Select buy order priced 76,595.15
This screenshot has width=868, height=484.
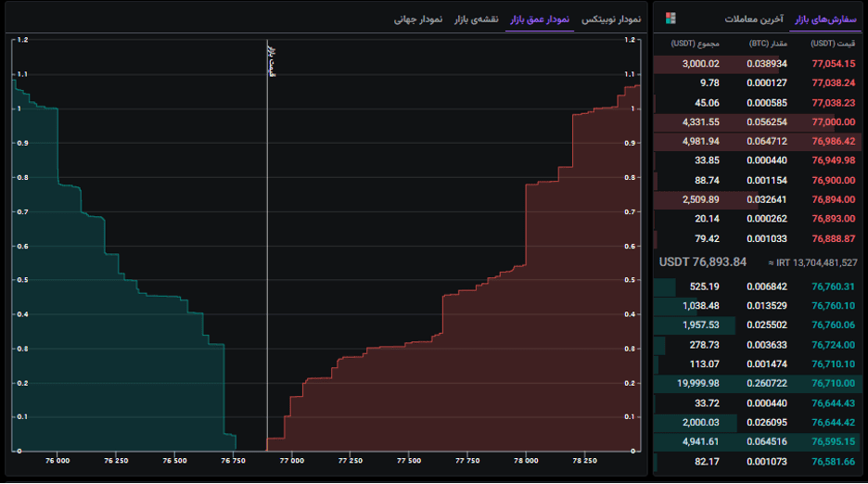[x=758, y=442]
